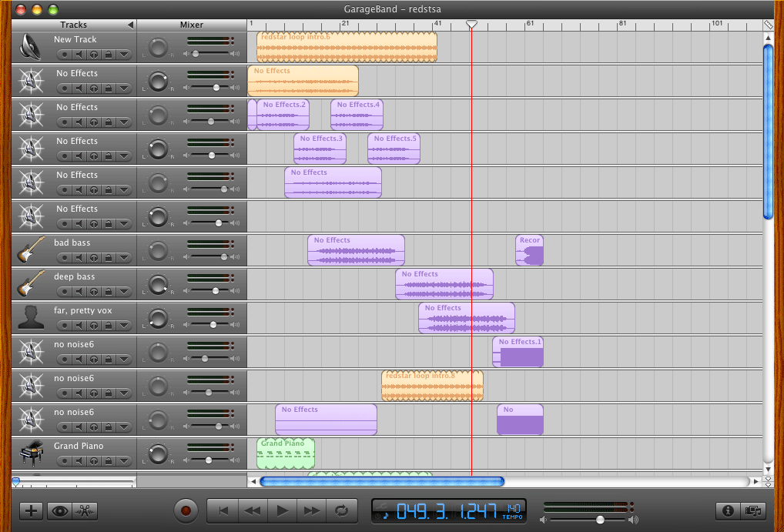The height and width of the screenshot is (532, 784).
Task: Click the padlock icon on deep bass
Action: point(109,292)
